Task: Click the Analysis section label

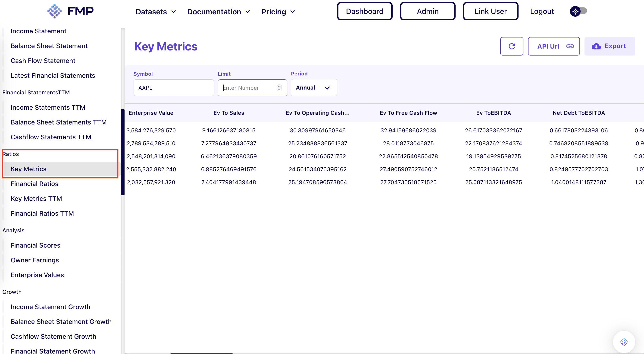Action: click(13, 230)
